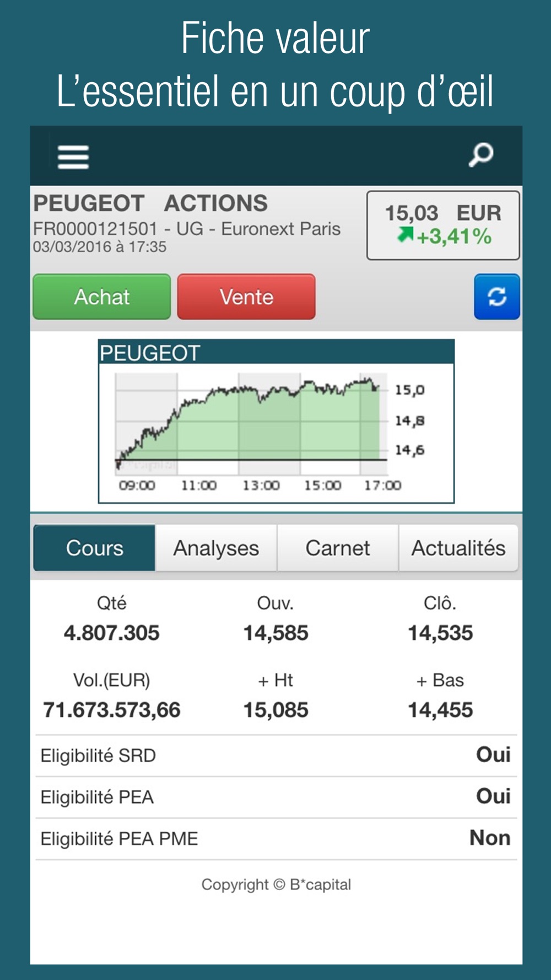
Task: Click the Ouv. column label
Action: (275, 604)
